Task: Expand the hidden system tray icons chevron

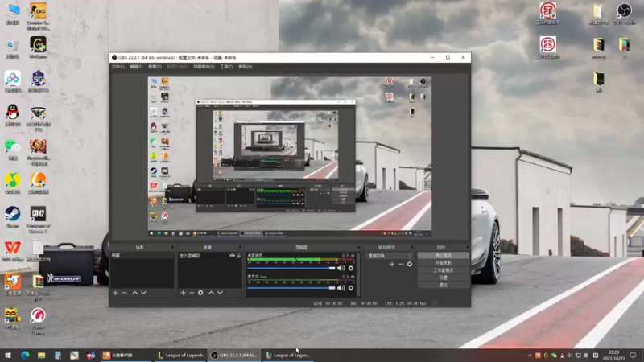Action: [530, 355]
